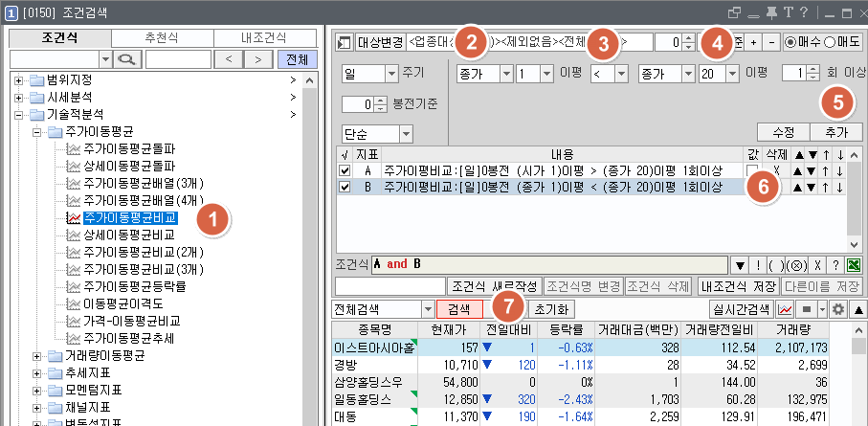
Task: Click the panel layout toggle icon beside 대상변경
Action: (345, 43)
